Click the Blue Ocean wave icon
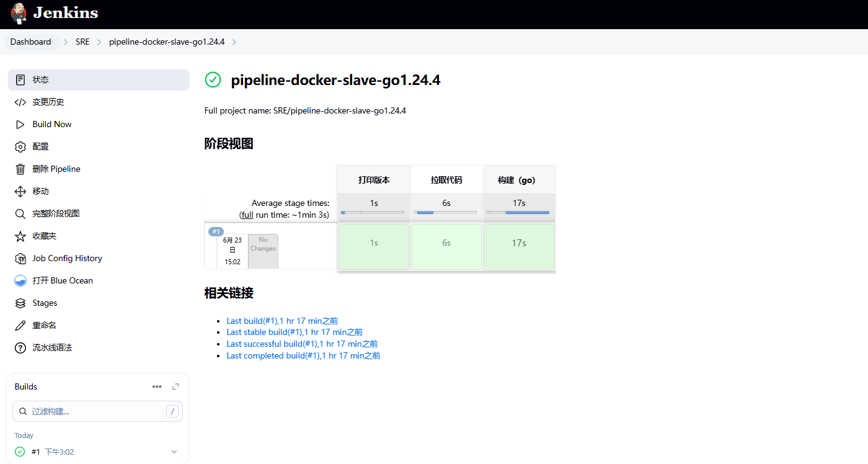This screenshot has width=868, height=464. click(x=20, y=281)
